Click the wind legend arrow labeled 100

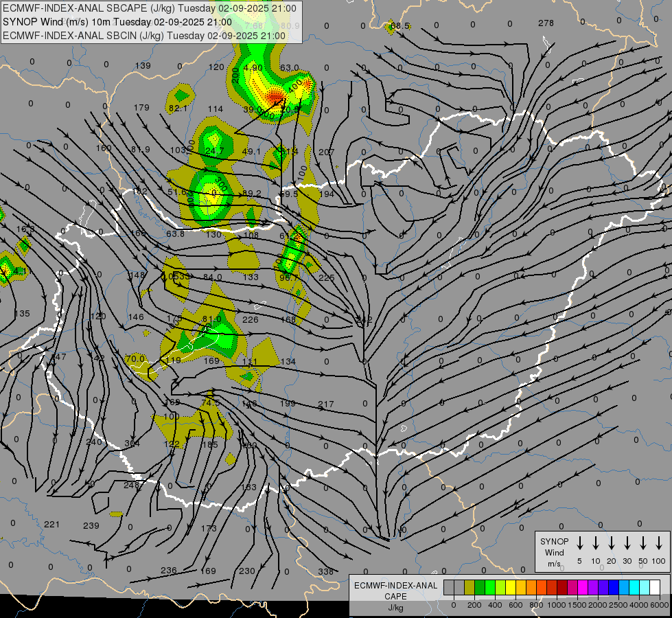[x=659, y=543]
